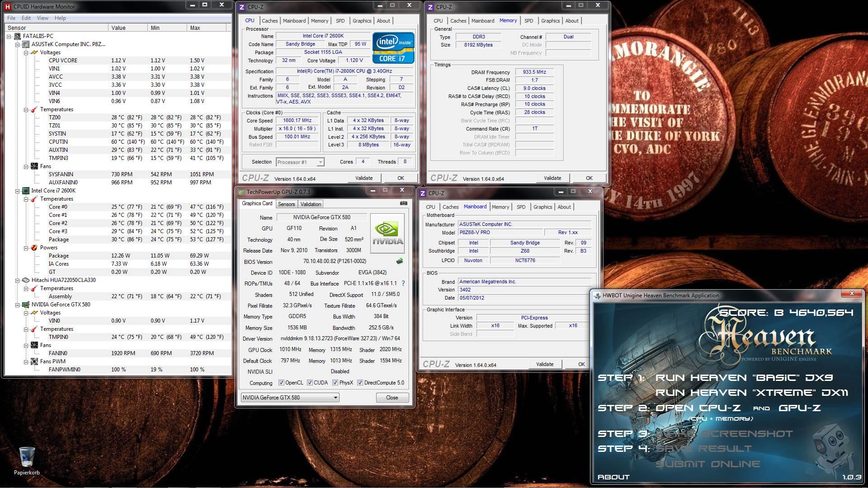Click RUN HEAVEN "XTREME" DX11
868x488 pixels.
752,393
